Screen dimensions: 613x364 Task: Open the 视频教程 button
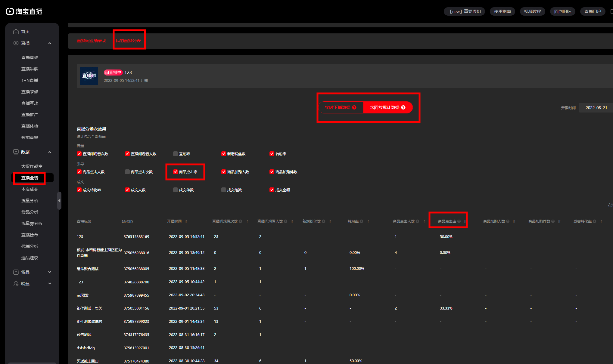[x=532, y=11]
